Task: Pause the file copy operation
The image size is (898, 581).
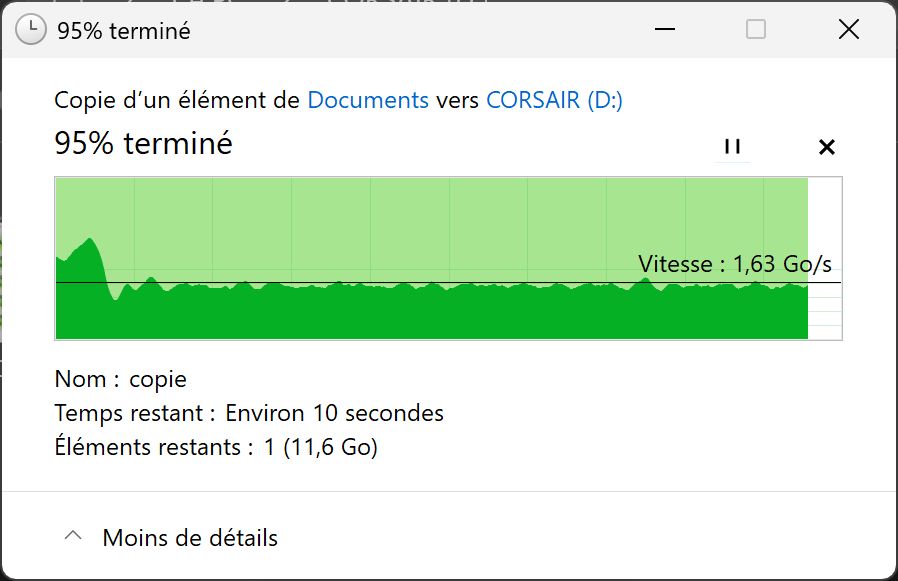Action: [x=732, y=147]
